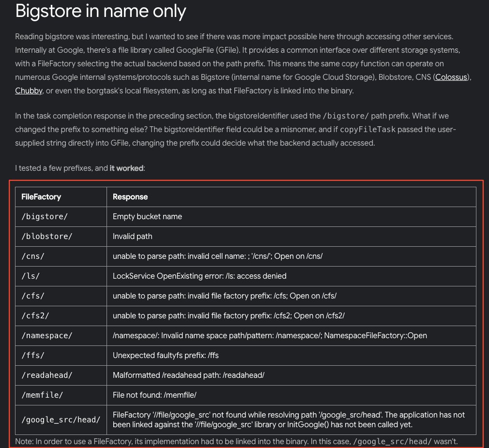Click the inline /bigstore/ code in paragraph
Screen dimensions: 489x448
pyautogui.click(x=346, y=116)
